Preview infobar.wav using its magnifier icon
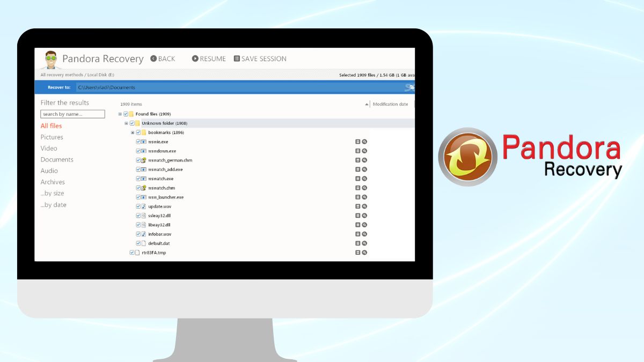The height and width of the screenshot is (362, 644). coord(364,234)
